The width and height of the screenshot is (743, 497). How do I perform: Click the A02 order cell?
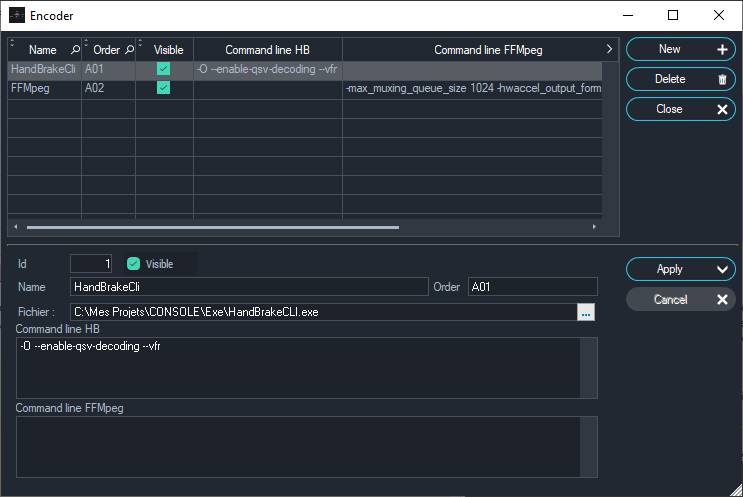(x=109, y=88)
